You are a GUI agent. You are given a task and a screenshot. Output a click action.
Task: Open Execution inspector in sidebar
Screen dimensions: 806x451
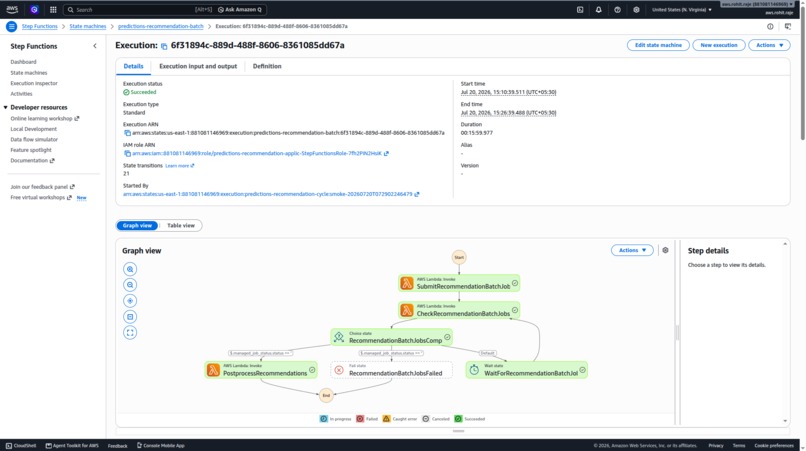click(x=34, y=83)
